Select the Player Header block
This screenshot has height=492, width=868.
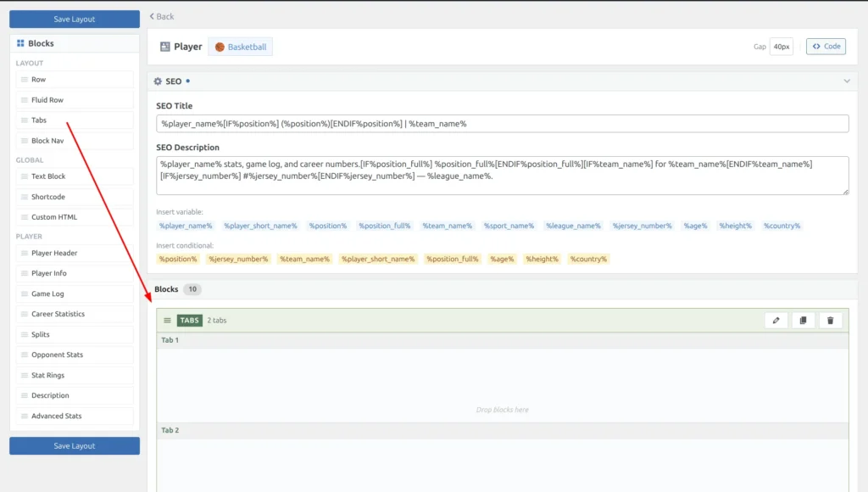point(75,253)
